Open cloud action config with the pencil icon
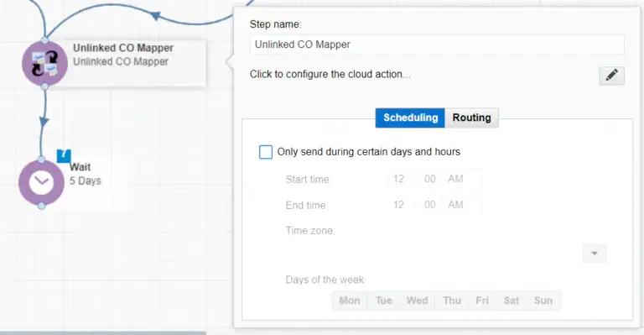The height and width of the screenshot is (335, 644). click(x=611, y=76)
